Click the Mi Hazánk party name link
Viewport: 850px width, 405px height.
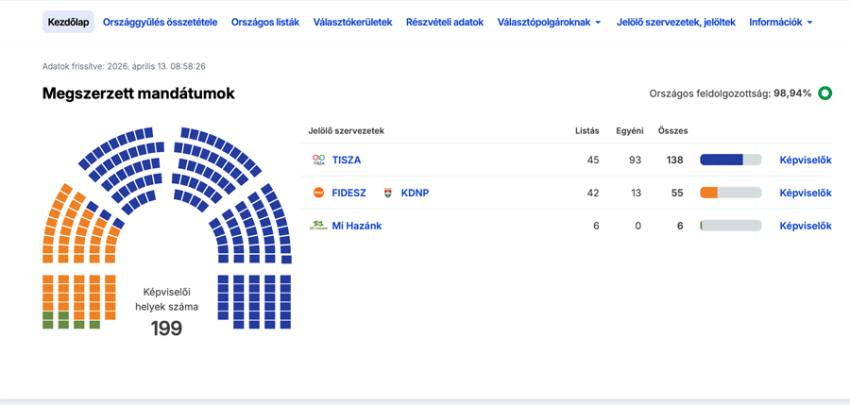356,226
